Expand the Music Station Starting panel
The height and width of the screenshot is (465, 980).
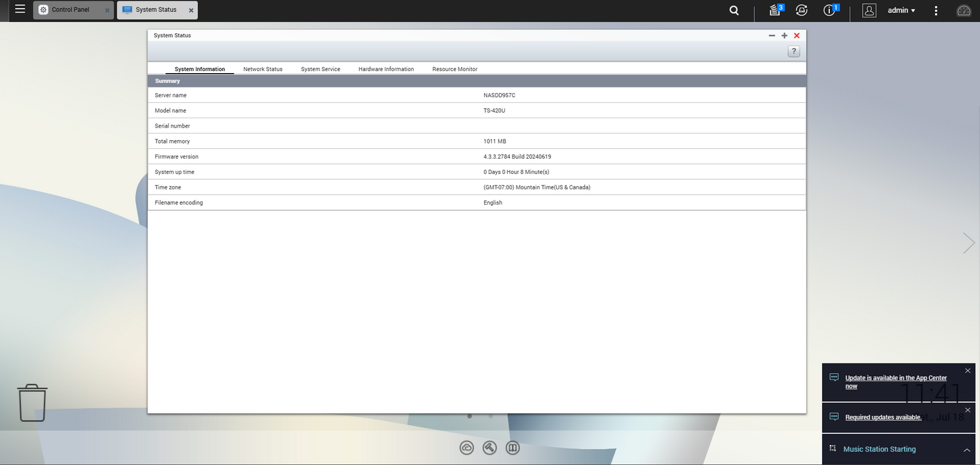967,450
